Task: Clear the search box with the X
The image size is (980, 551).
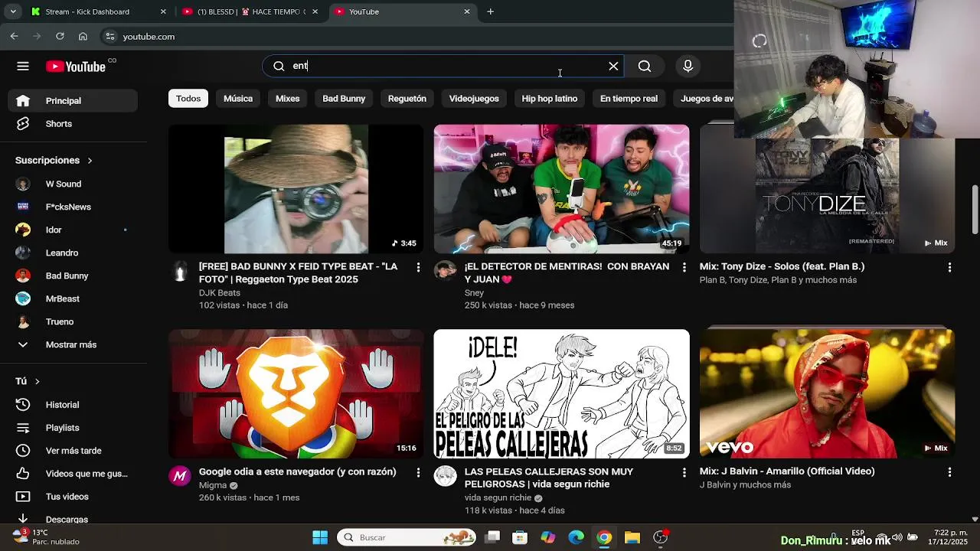Action: point(613,66)
